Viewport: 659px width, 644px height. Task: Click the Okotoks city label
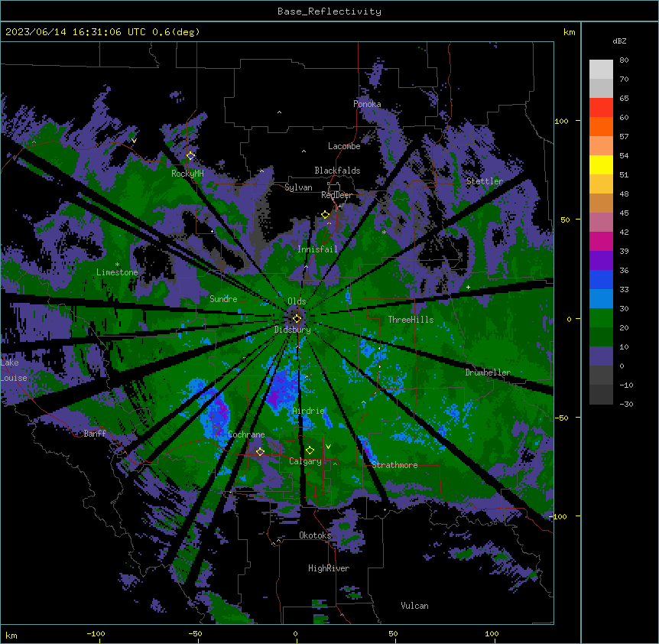315,535
